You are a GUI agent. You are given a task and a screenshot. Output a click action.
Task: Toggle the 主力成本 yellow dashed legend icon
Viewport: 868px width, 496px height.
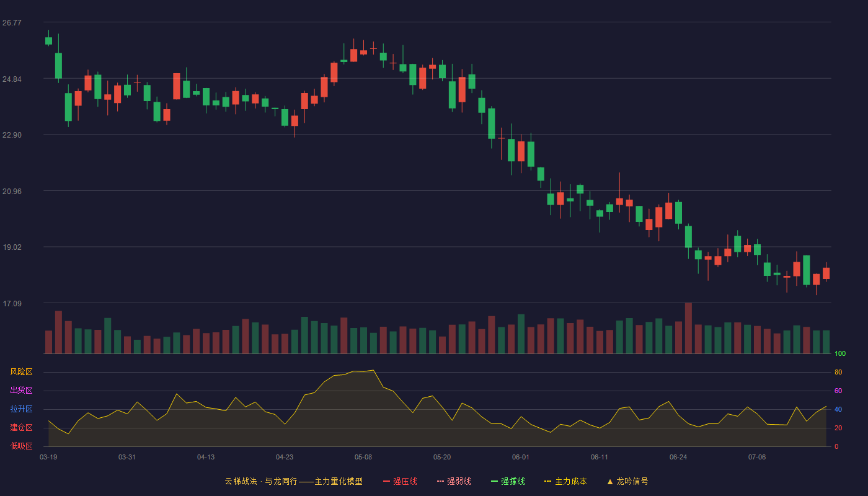[548, 481]
